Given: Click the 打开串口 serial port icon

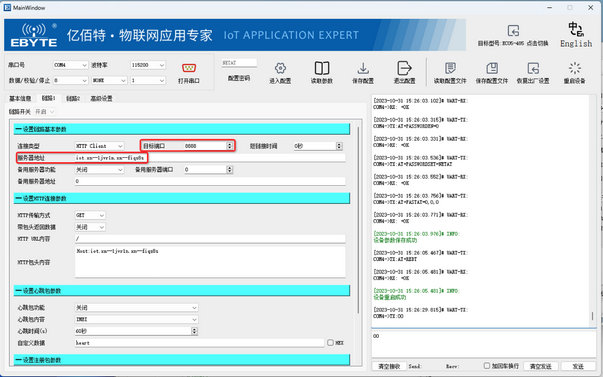Looking at the screenshot, I should click(x=189, y=68).
